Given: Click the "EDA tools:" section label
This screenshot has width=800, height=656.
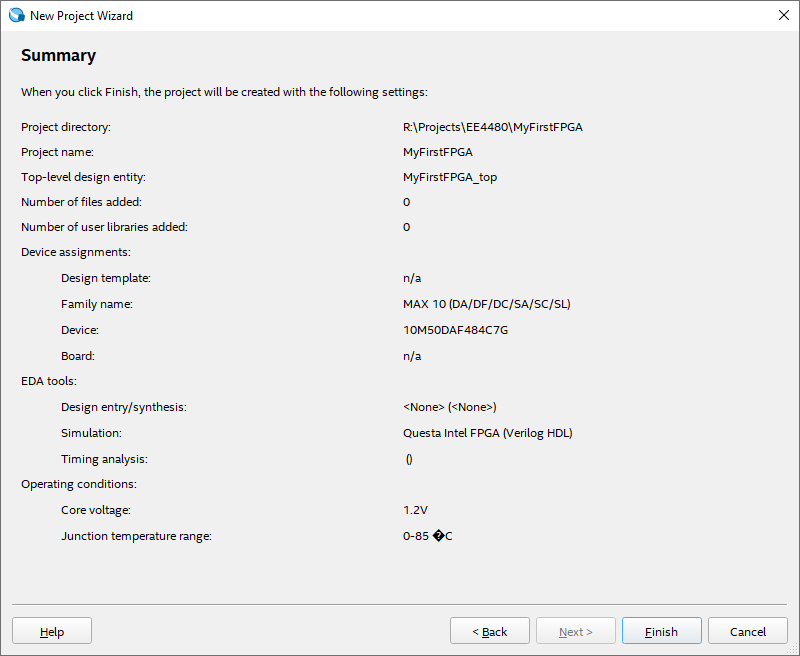Looking at the screenshot, I should click(49, 381).
